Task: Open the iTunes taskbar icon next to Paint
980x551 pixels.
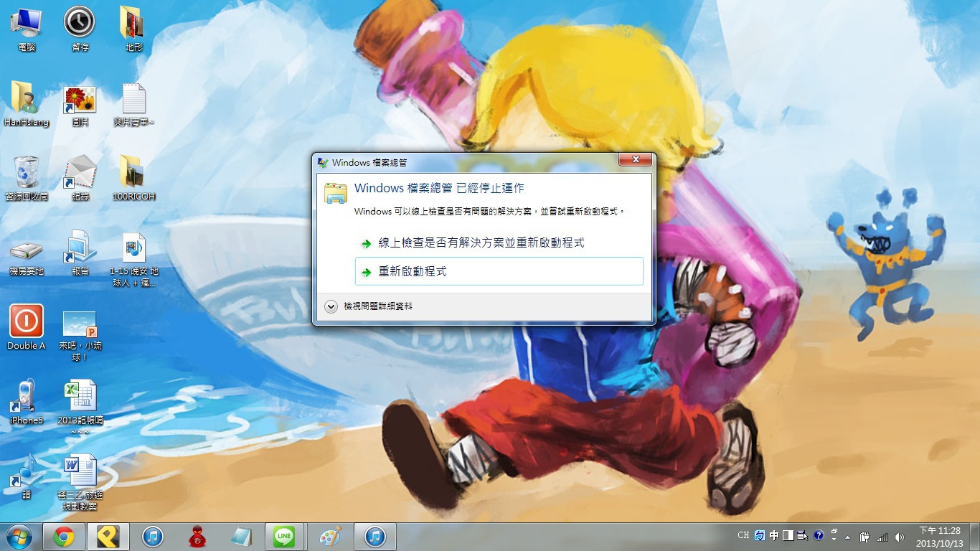Action: pos(375,537)
